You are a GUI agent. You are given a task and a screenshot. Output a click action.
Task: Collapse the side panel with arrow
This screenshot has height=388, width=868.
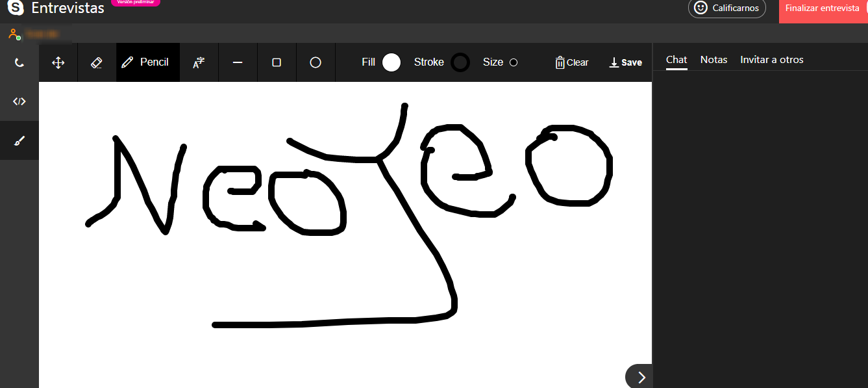tap(640, 377)
